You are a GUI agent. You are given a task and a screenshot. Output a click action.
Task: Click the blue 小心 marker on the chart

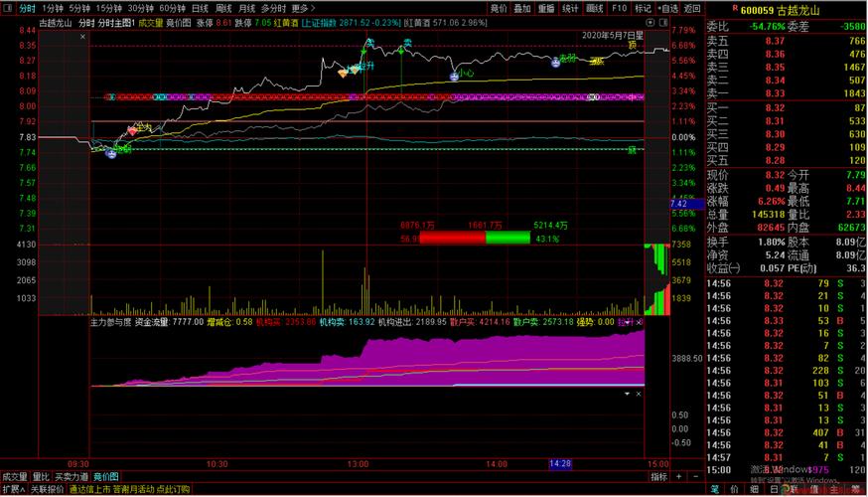tap(454, 75)
